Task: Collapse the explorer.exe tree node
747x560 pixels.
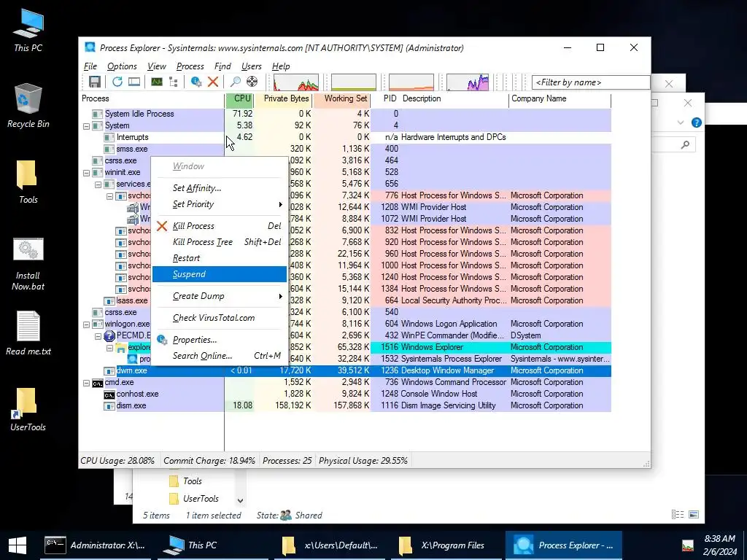Action: pos(109,348)
